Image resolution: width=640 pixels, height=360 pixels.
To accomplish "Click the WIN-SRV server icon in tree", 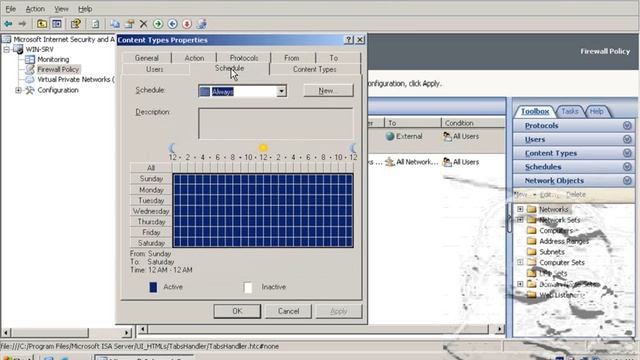I will click(18, 49).
